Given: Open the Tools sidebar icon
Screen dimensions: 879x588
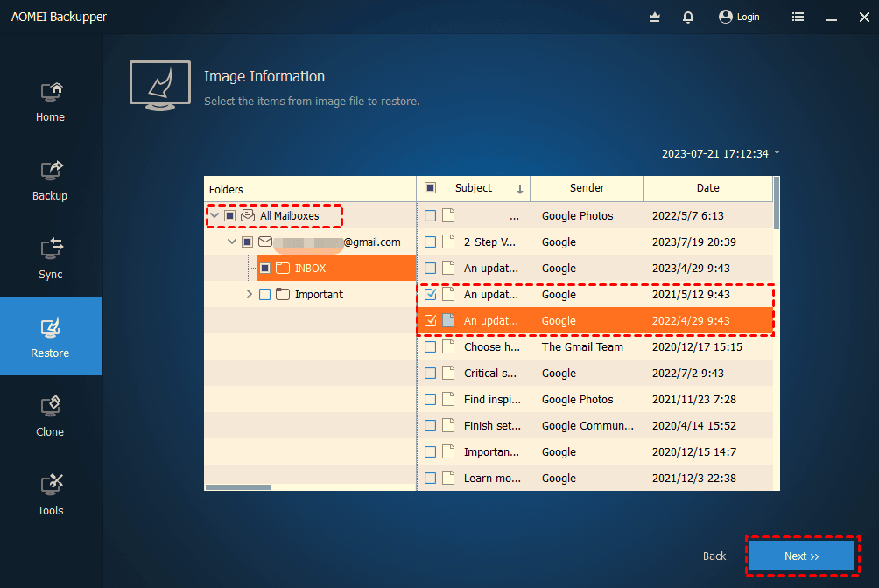Looking at the screenshot, I should click(51, 486).
